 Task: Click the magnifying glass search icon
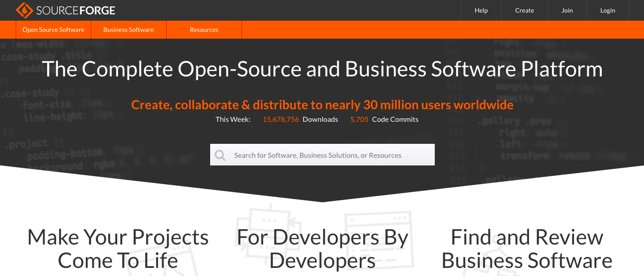pyautogui.click(x=220, y=155)
